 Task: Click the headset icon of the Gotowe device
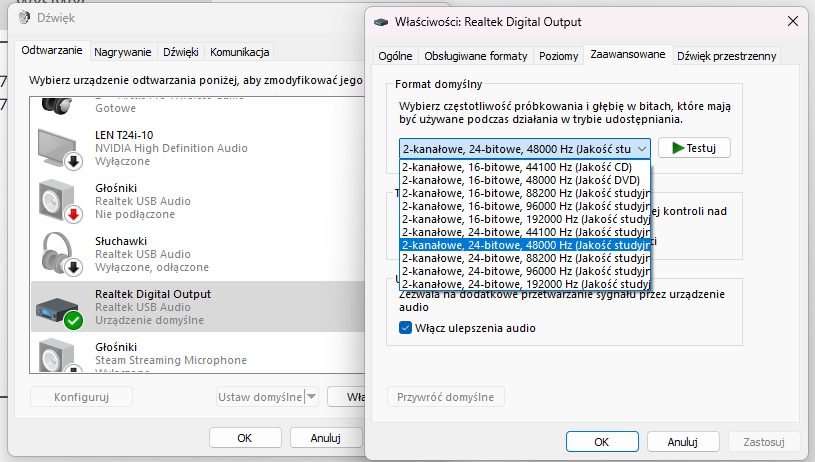point(57,105)
